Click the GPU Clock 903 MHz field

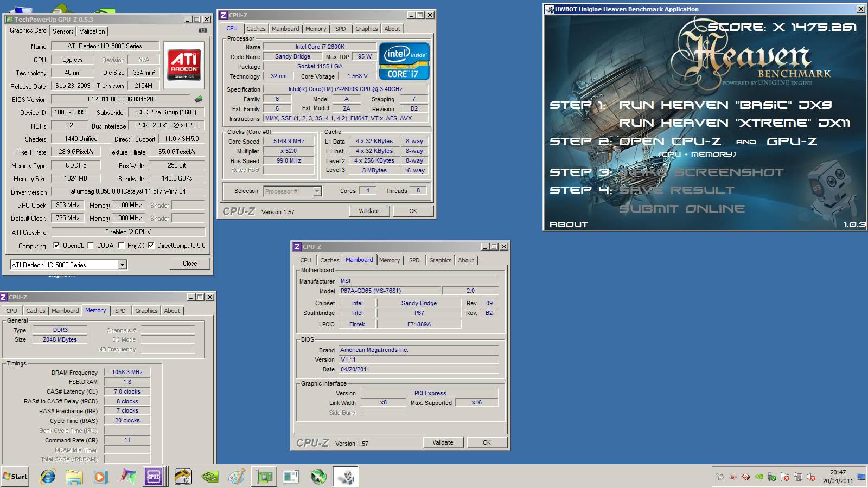point(68,205)
